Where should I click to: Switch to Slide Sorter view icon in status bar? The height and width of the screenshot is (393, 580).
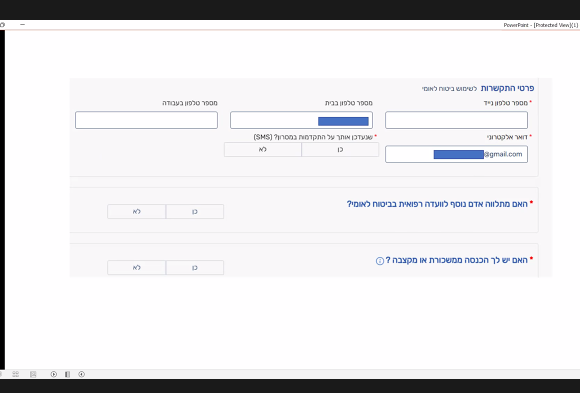click(16, 374)
